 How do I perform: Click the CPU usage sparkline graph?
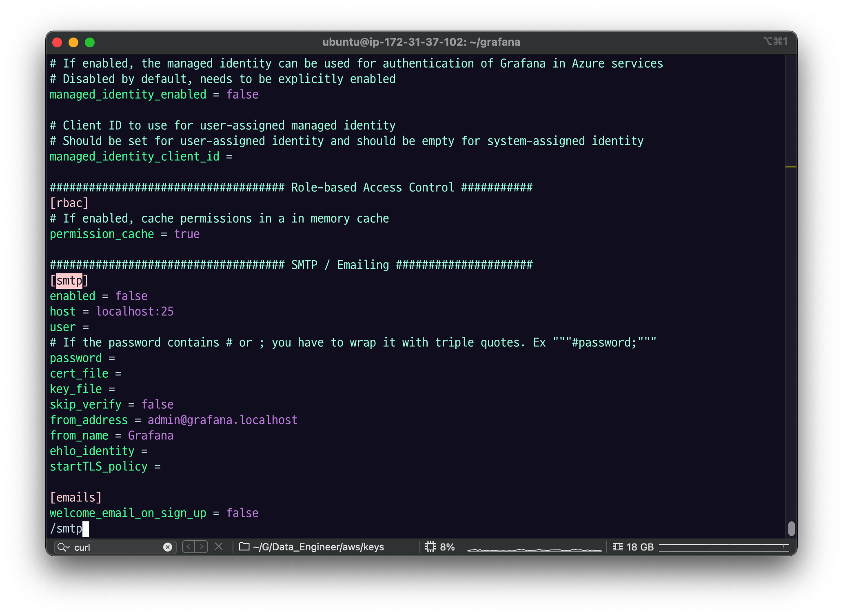(x=535, y=549)
